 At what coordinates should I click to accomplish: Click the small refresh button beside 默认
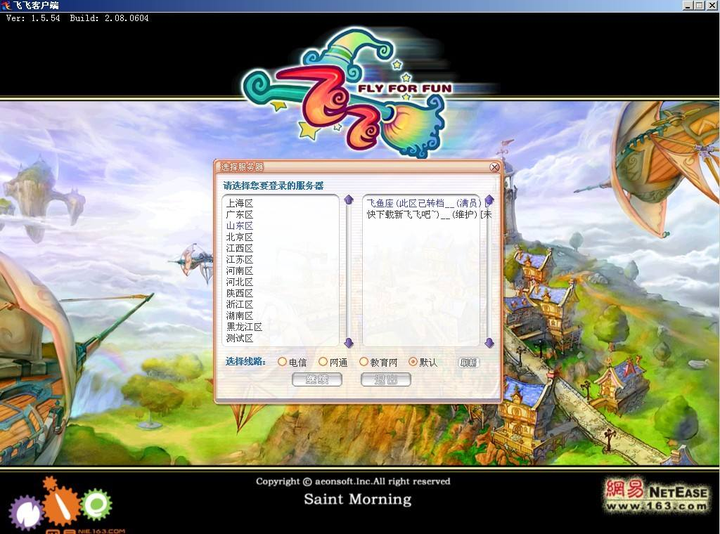pos(469,363)
